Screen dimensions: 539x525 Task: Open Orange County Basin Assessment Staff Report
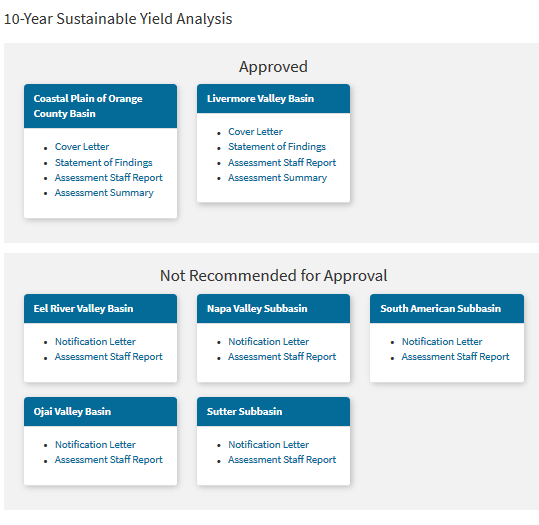[109, 178]
